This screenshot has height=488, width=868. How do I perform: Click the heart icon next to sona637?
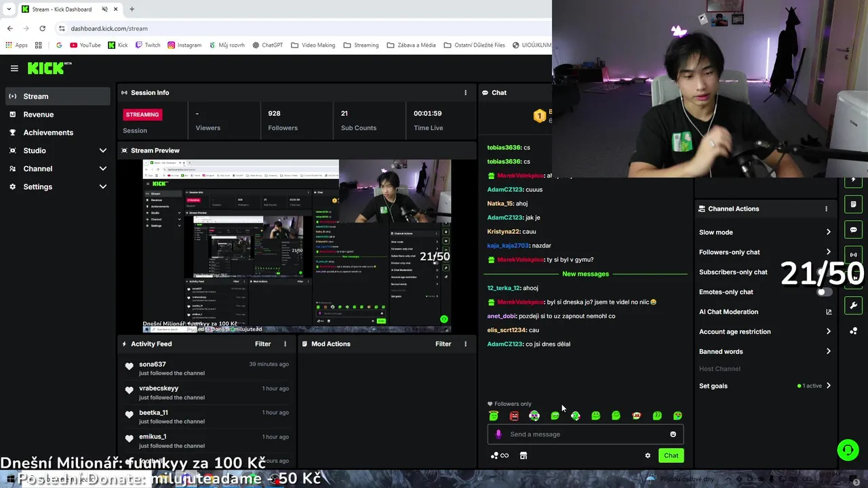pos(129,366)
